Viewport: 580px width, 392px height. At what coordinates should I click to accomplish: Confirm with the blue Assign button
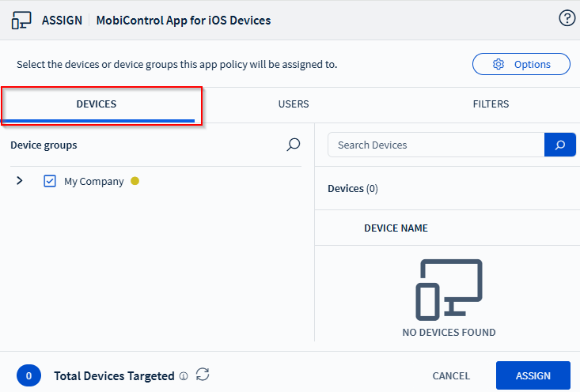point(533,376)
